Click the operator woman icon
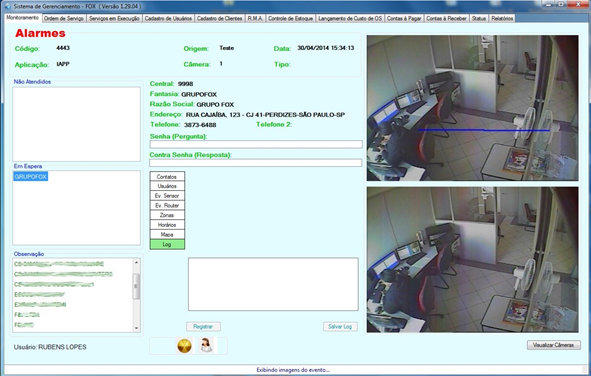This screenshot has width=591, height=376. click(206, 345)
